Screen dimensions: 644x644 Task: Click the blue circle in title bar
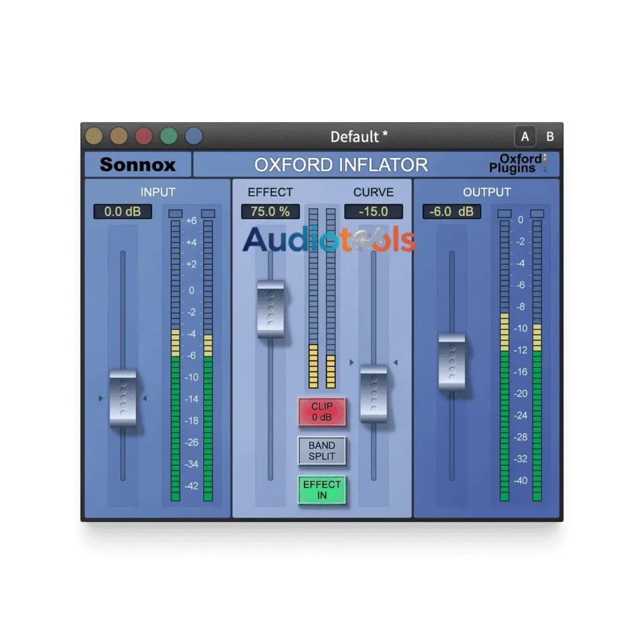(194, 136)
